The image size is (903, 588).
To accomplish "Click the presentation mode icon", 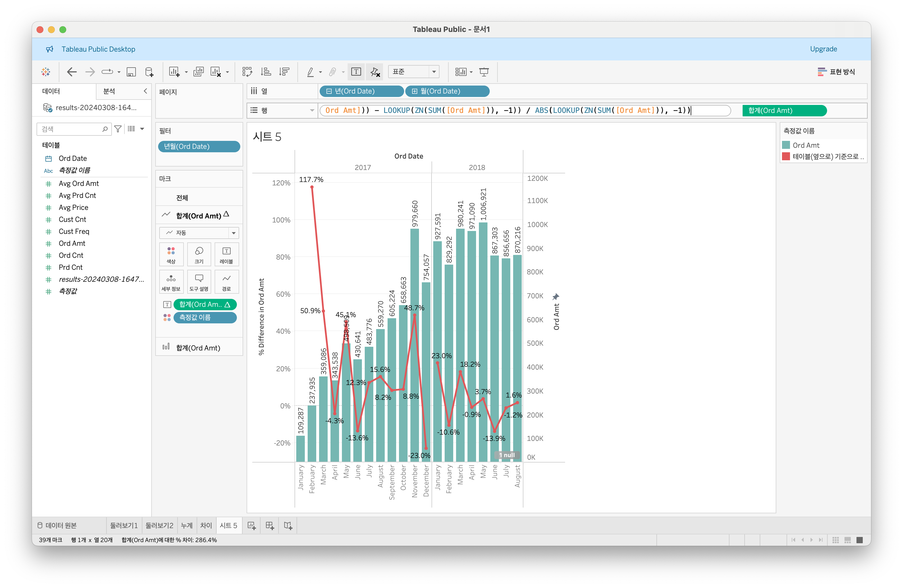I will pyautogui.click(x=484, y=72).
